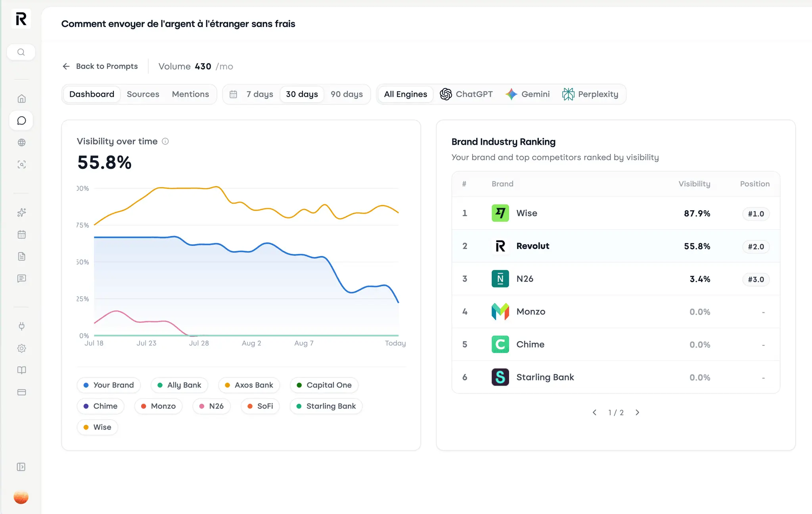This screenshot has height=514, width=812.
Task: Go to previous ranking page arrow
Action: tap(594, 412)
